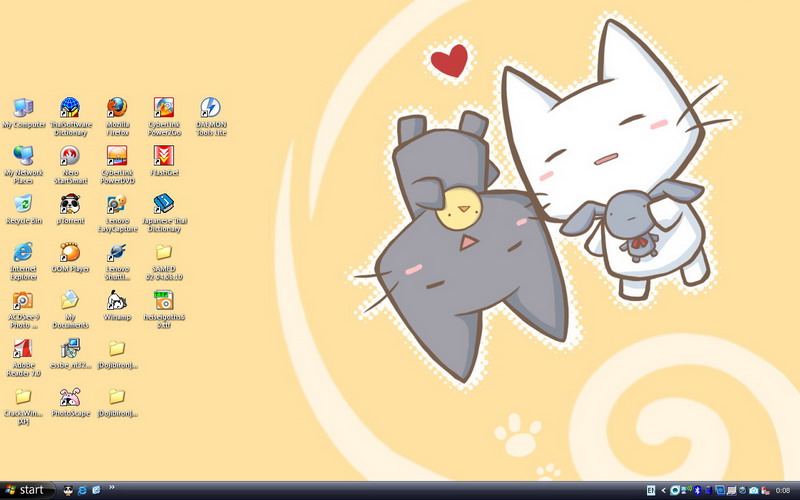Click the third Quick Launch browser icon
The image size is (800, 500).
pos(96,491)
